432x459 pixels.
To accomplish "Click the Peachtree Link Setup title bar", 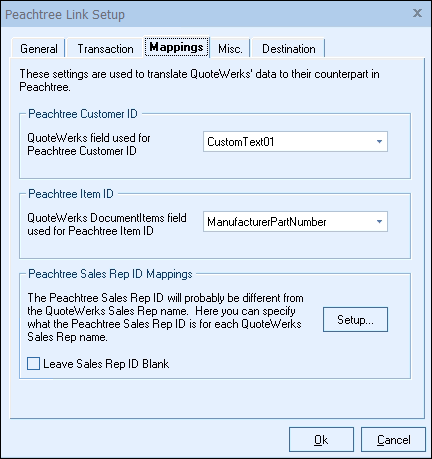I will [x=215, y=14].
